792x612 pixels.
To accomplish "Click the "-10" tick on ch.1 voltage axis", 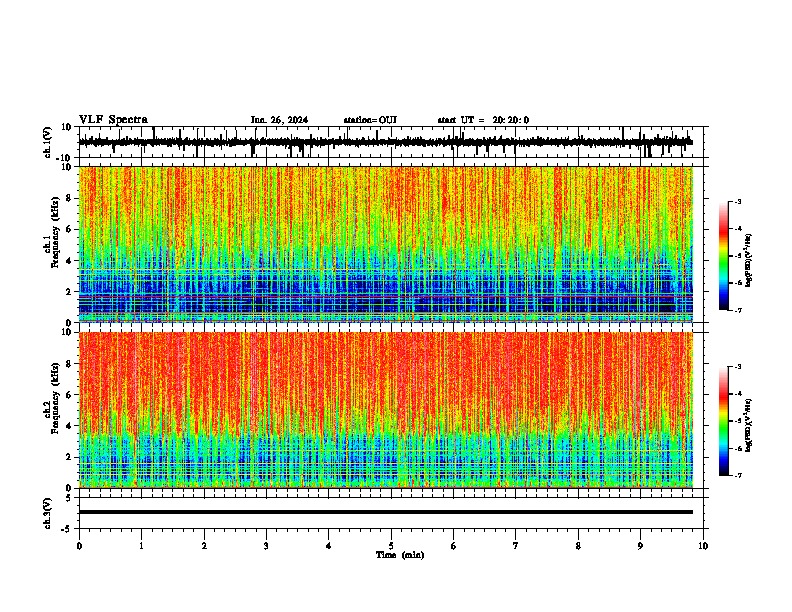I will pyautogui.click(x=65, y=158).
